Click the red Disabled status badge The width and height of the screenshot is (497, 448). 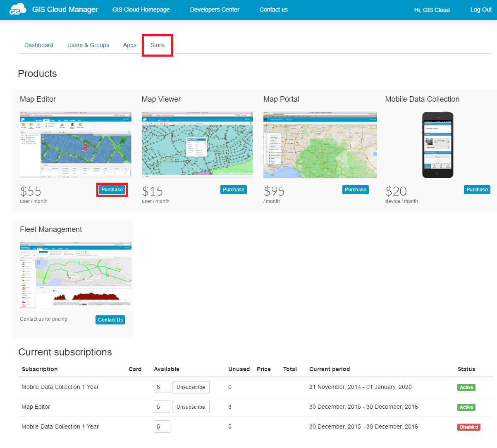tap(469, 427)
